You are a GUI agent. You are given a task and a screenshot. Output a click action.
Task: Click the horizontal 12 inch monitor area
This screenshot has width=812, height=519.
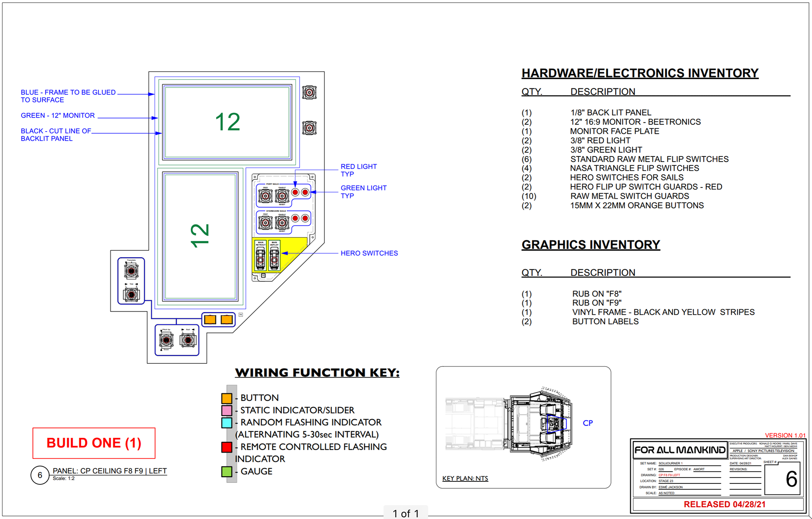(228, 122)
